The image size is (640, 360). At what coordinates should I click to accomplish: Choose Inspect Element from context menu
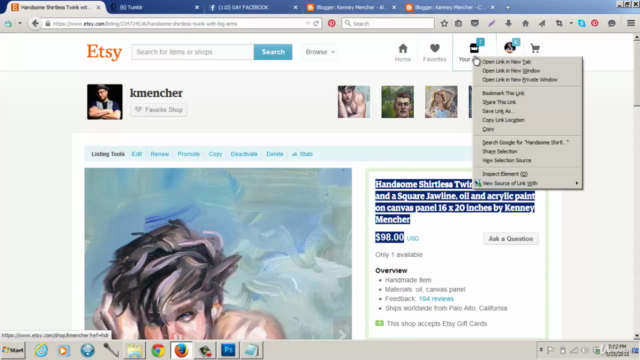coord(527,174)
